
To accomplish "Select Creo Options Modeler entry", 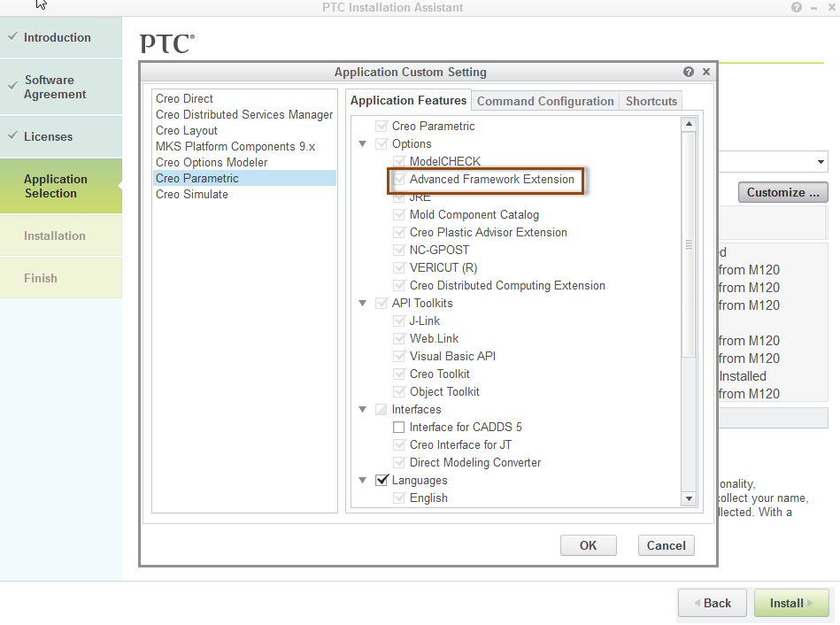I will point(244,162).
